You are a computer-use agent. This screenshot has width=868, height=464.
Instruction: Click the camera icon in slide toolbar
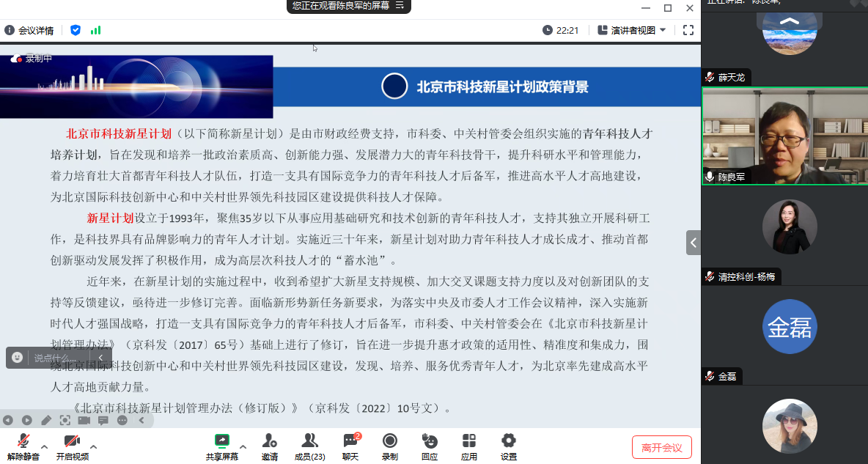click(x=84, y=420)
